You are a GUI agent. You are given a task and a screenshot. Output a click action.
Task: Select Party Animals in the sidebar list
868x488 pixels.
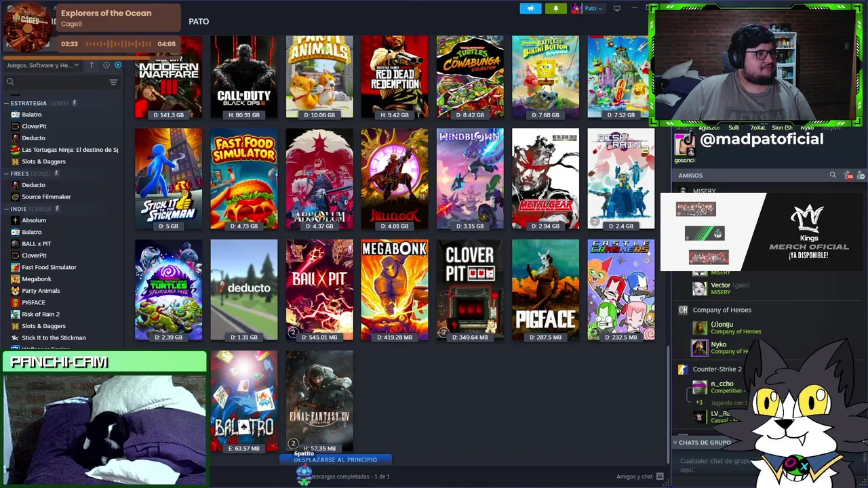[x=41, y=291]
